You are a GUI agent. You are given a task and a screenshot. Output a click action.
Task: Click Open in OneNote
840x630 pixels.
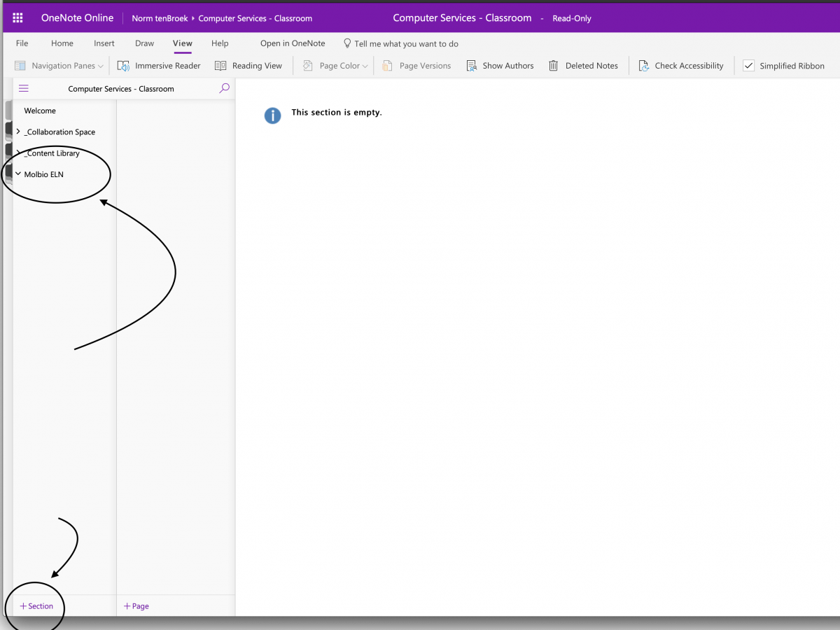(x=293, y=43)
